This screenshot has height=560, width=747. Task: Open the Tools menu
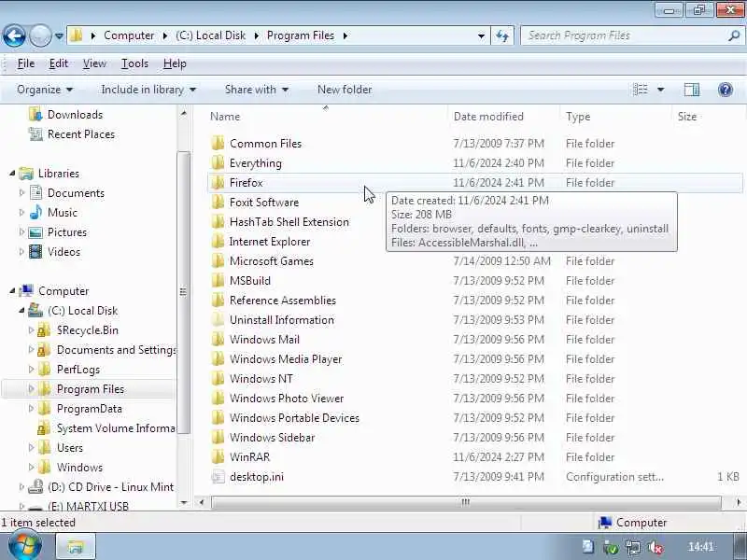coord(134,63)
